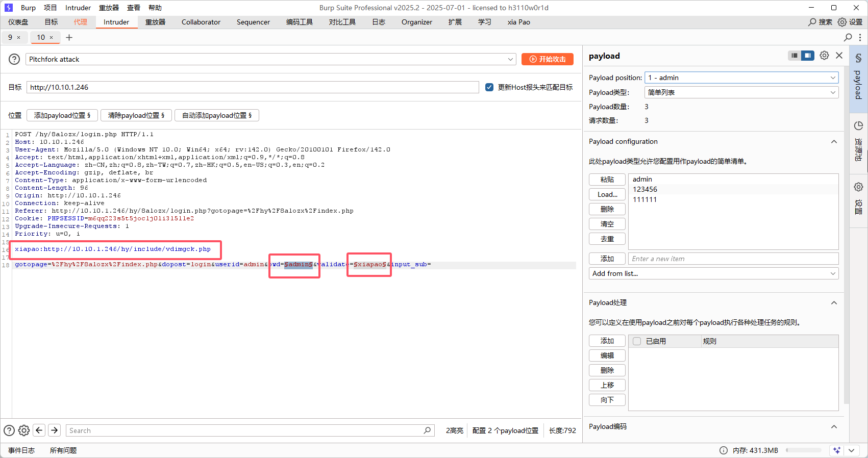Screen dimensions: 868x458
Task: Go back with the left arrow button
Action: [39, 430]
